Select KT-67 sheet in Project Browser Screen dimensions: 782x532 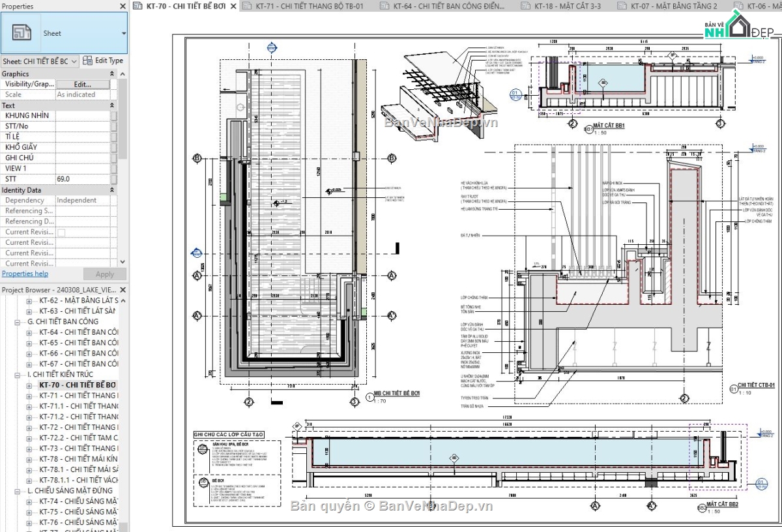pyautogui.click(x=79, y=364)
